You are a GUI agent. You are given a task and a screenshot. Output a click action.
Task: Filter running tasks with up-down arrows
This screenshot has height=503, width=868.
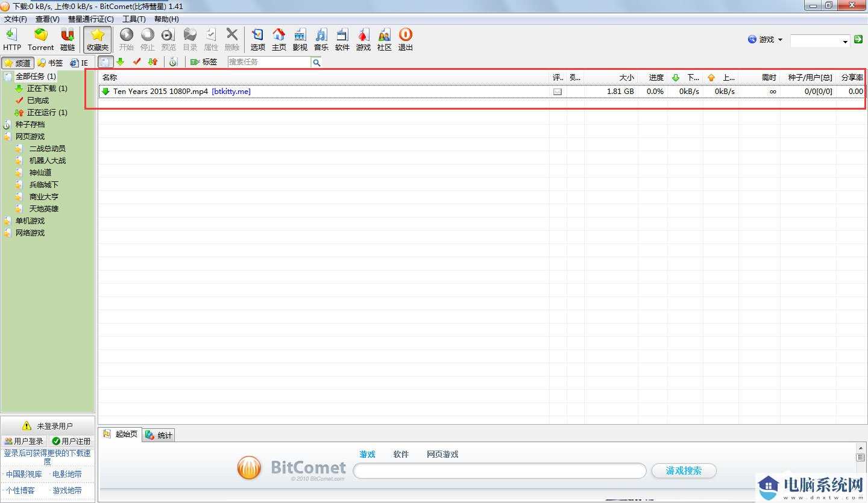153,62
